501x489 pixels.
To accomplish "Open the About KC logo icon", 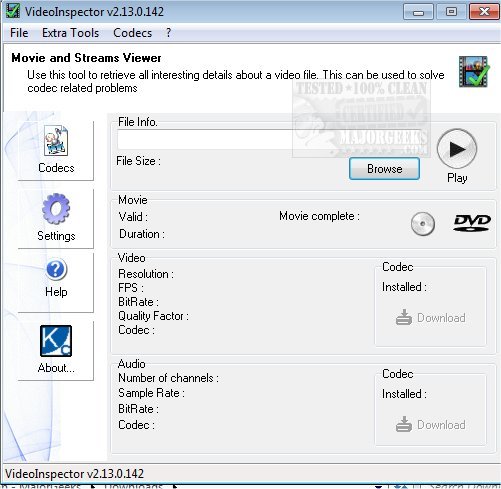I will [x=56, y=341].
